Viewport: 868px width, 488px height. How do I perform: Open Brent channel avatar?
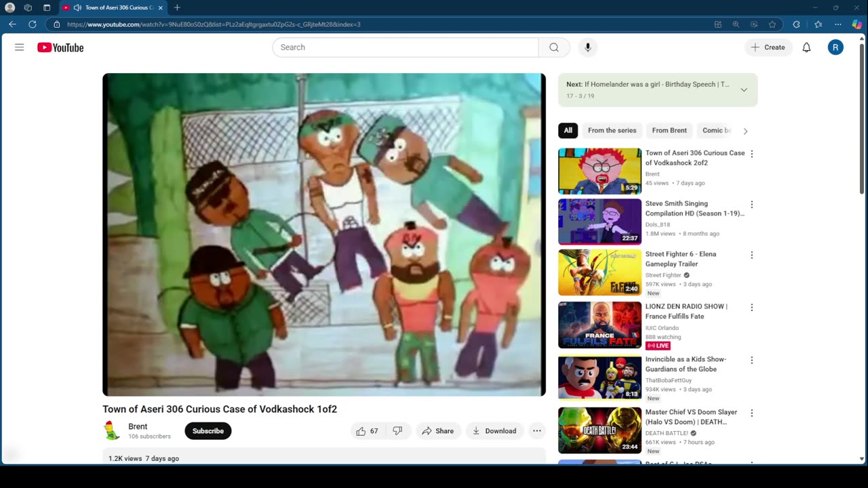coord(111,431)
